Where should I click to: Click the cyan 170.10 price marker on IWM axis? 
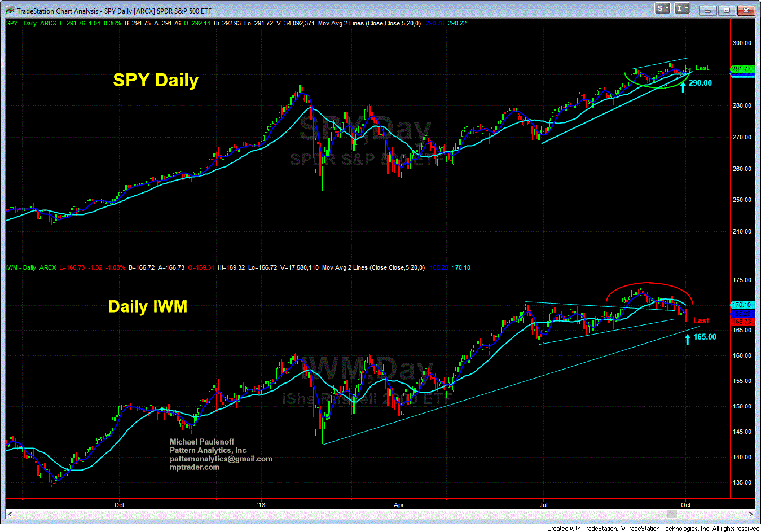coord(741,305)
